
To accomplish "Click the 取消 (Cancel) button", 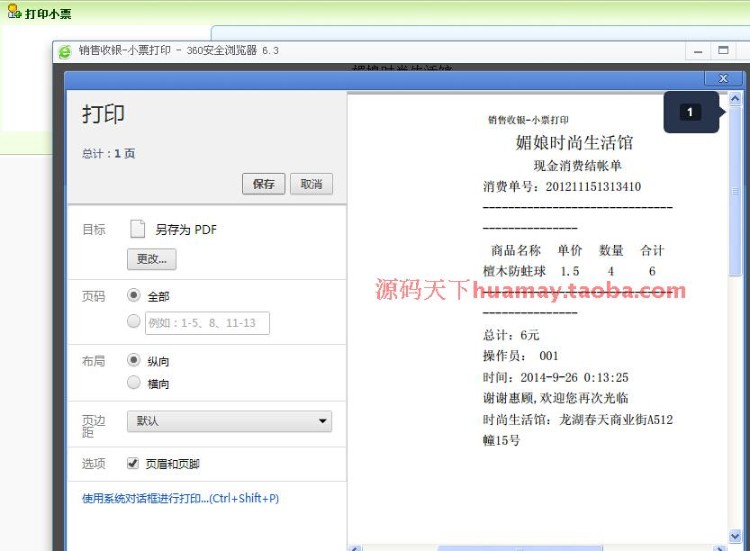I will tap(311, 184).
